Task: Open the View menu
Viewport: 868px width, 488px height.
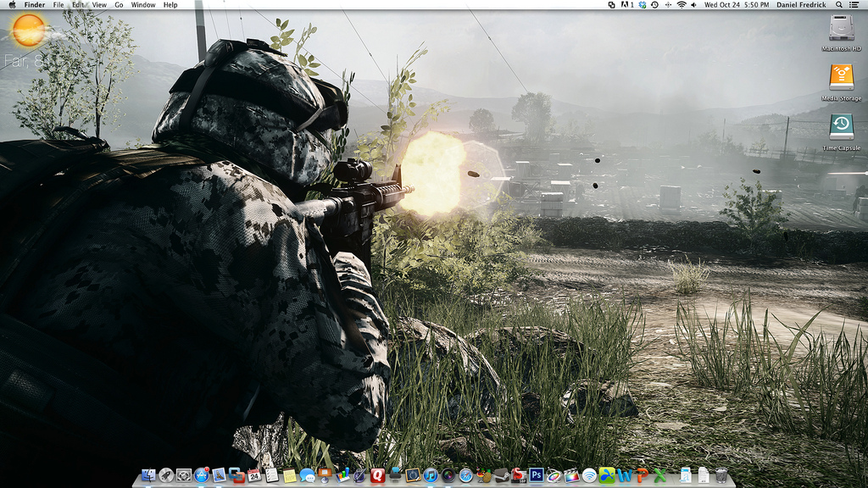Action: (x=99, y=4)
